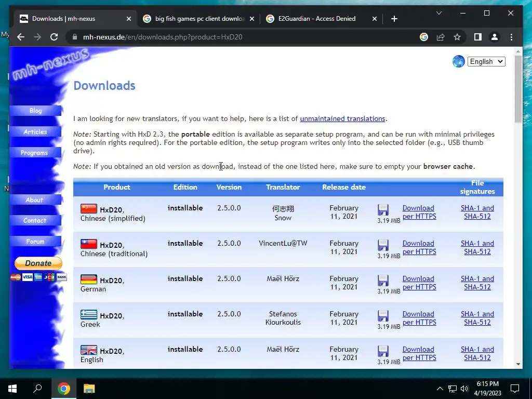This screenshot has height=399, width=532.
Task: Click the Greek flag icon
Action: tap(88, 314)
